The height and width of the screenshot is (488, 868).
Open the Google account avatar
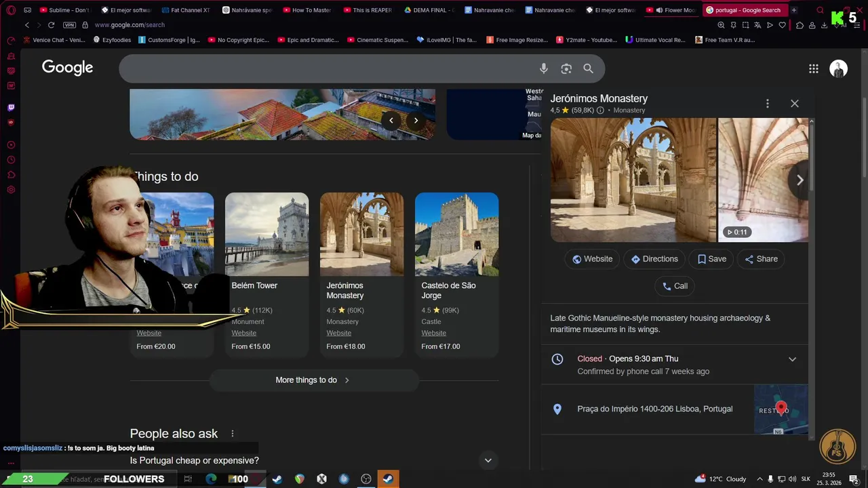[x=838, y=68]
